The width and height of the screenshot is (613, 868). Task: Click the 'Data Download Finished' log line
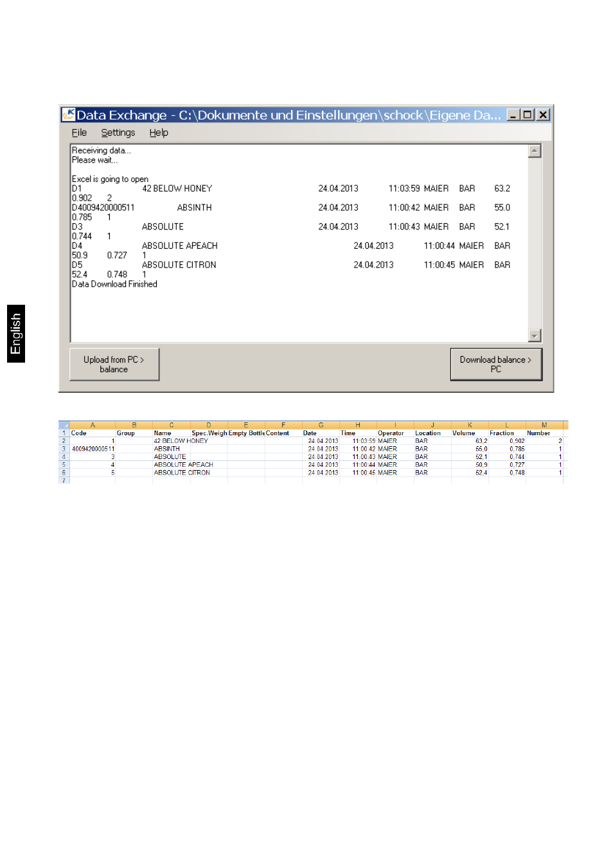(x=114, y=284)
